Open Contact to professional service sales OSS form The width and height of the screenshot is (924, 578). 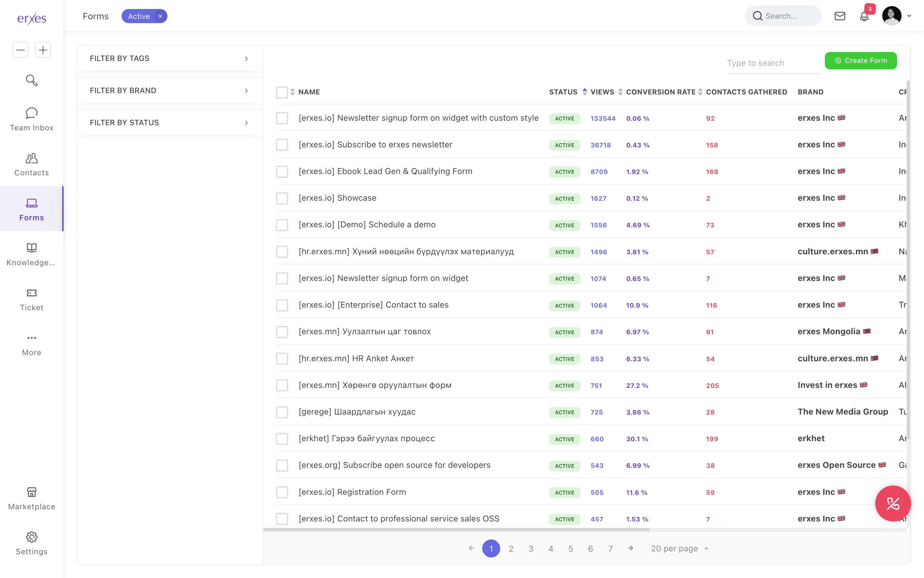pyautogui.click(x=399, y=519)
